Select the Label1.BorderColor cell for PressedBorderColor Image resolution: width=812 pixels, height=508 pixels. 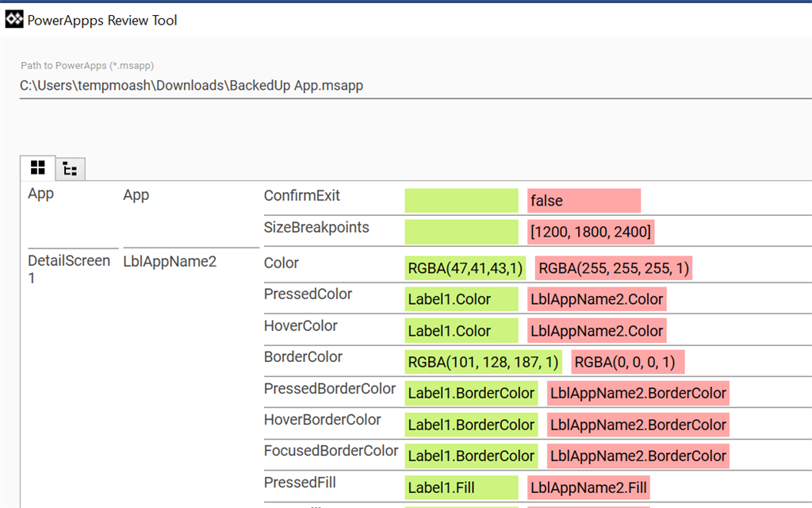click(x=471, y=393)
